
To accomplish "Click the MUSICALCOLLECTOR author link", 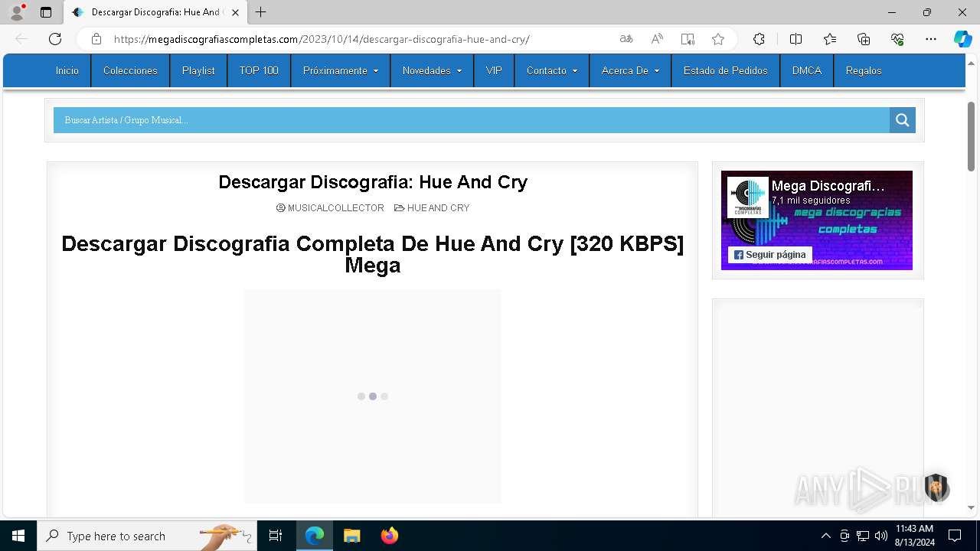I will click(x=335, y=208).
